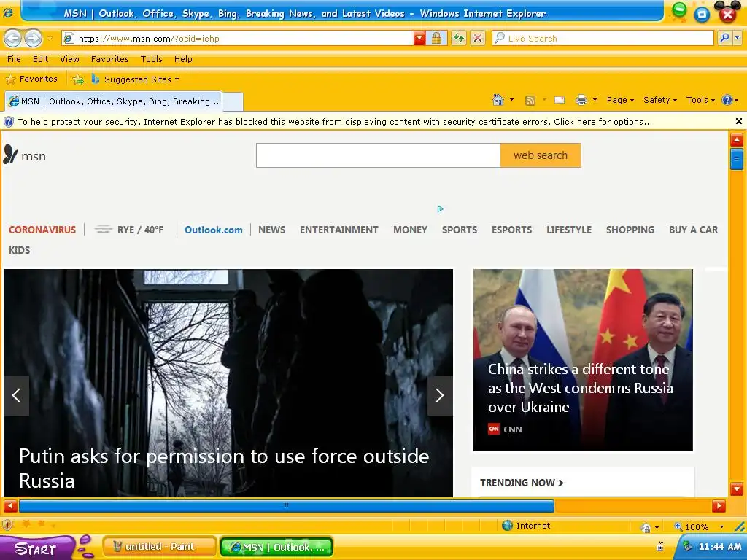Open the MONEY navigation link

[410, 230]
